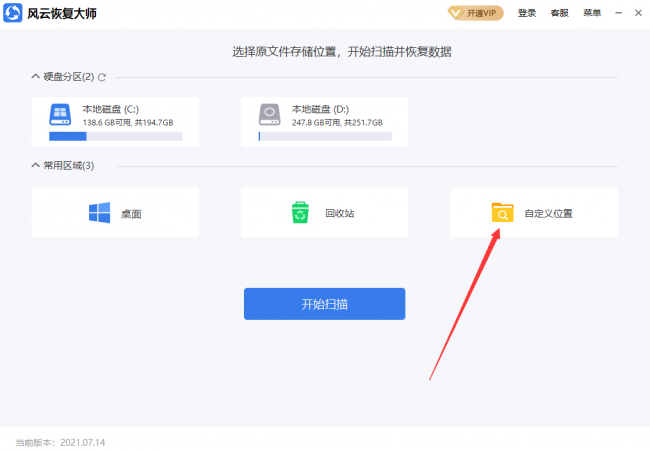Click the 风云恢复大师 title text
650x451 pixels.
pos(62,14)
